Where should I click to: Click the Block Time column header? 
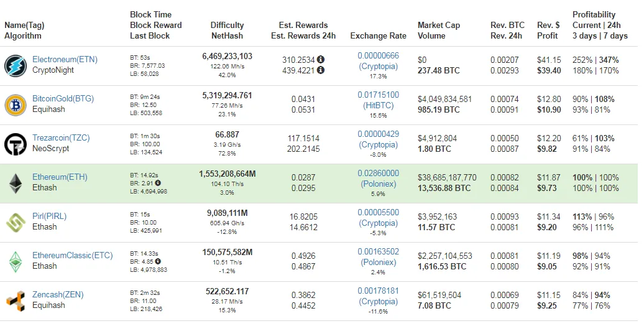[155, 25]
